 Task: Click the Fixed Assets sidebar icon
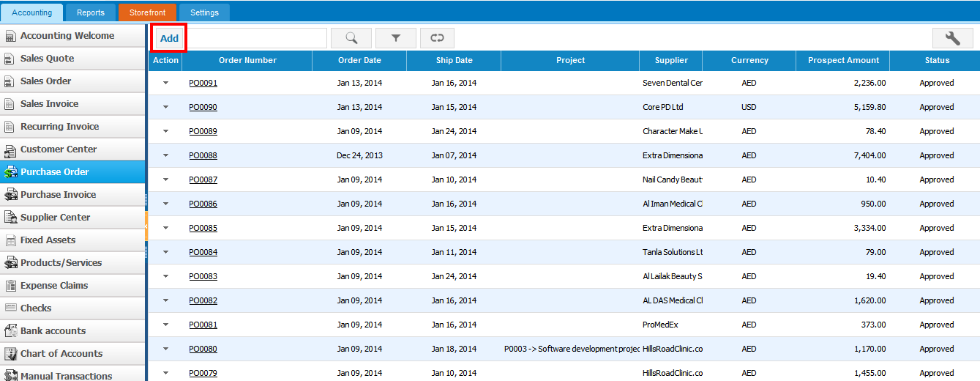10,240
